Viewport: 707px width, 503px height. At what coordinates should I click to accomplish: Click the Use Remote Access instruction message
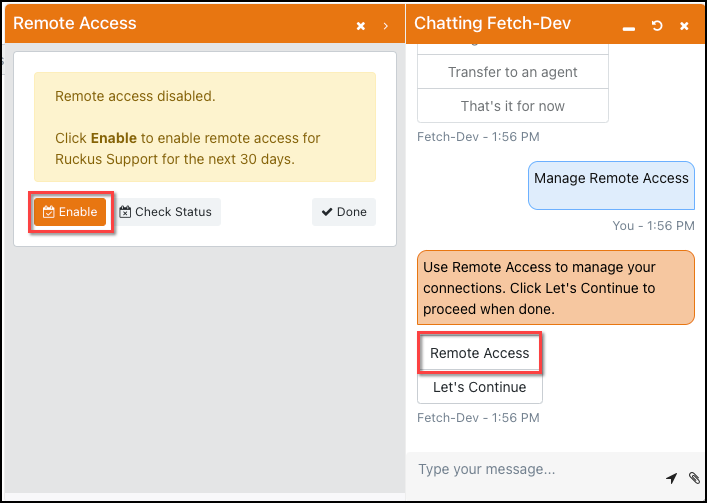coord(556,288)
